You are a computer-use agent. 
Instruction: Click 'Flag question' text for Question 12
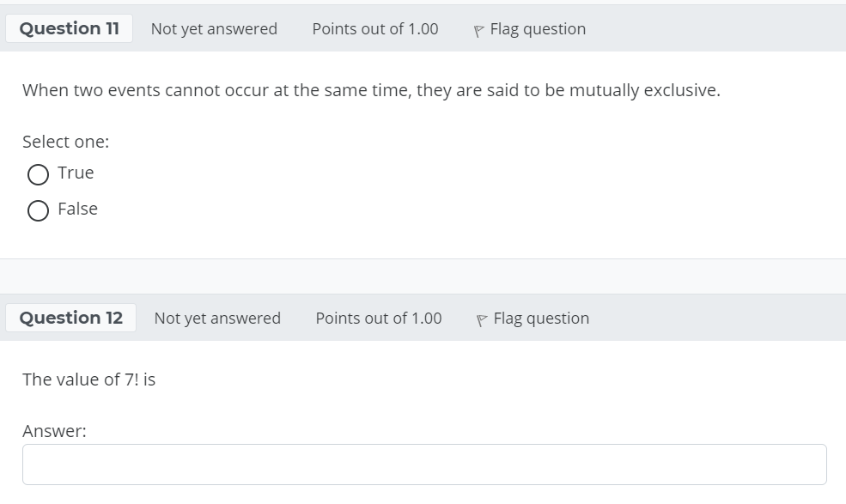[x=541, y=318]
